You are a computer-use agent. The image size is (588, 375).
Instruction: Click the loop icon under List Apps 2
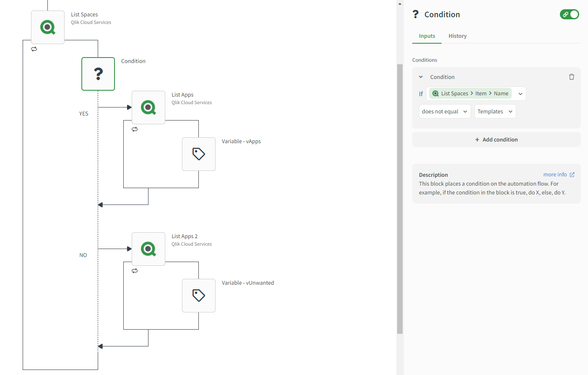click(x=135, y=271)
